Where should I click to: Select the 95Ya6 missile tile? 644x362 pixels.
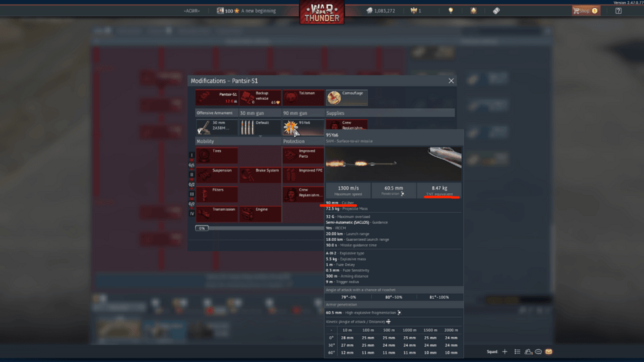303,128
